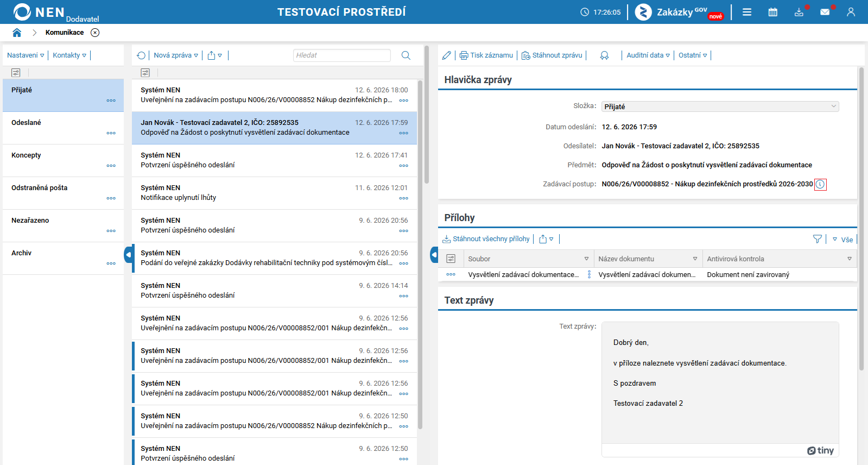Image resolution: width=868 pixels, height=465 pixels.
Task: Open Název dokumentu column filter arrow
Action: pyautogui.click(x=695, y=259)
